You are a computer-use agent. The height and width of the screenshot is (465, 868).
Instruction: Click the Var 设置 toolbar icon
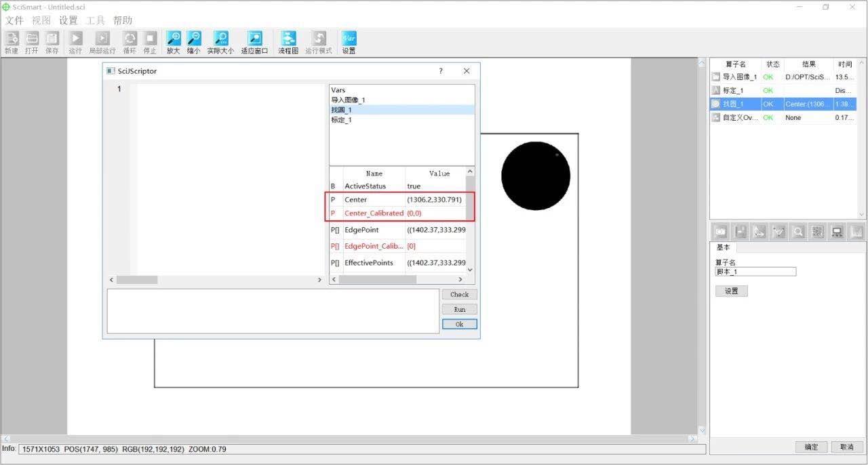pyautogui.click(x=349, y=39)
